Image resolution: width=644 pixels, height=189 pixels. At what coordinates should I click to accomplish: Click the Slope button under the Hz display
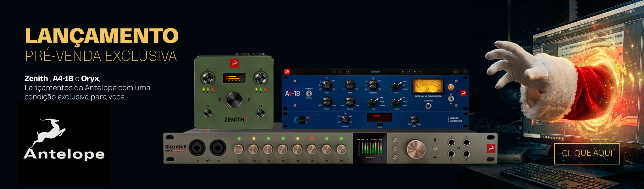tap(380, 124)
